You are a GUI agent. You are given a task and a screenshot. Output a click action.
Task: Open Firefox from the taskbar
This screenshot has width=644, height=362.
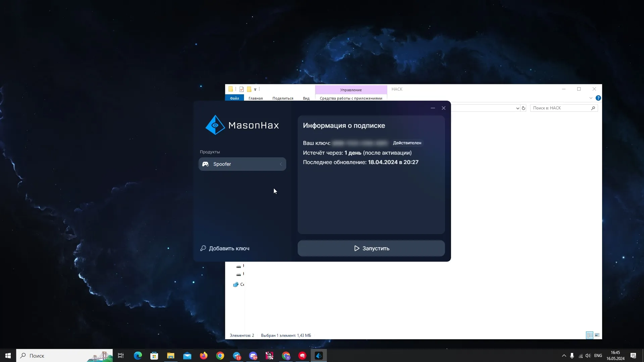pos(204,356)
